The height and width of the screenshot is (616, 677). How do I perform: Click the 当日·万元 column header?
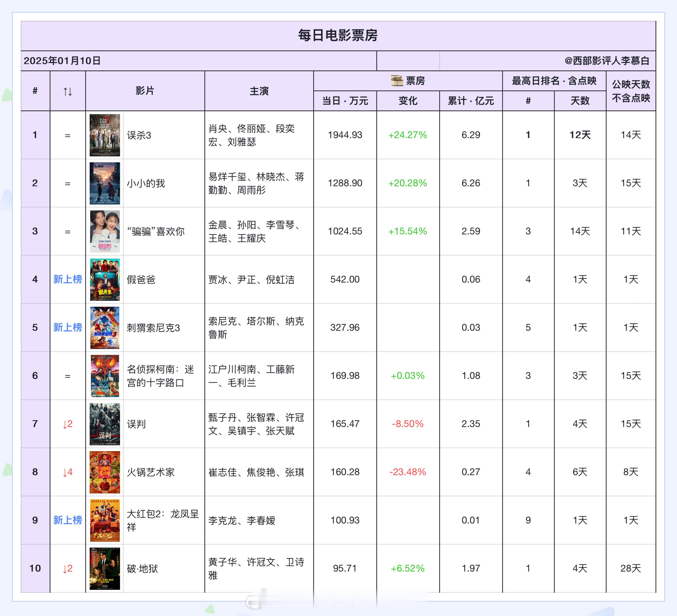(345, 101)
